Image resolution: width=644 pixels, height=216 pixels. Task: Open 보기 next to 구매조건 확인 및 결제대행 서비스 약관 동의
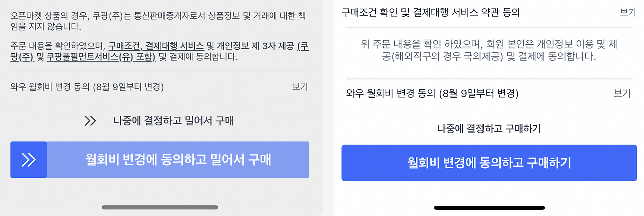point(628,12)
